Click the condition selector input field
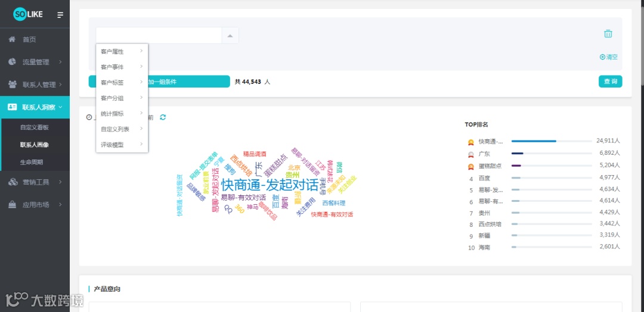This screenshot has height=312, width=644. pyautogui.click(x=159, y=36)
